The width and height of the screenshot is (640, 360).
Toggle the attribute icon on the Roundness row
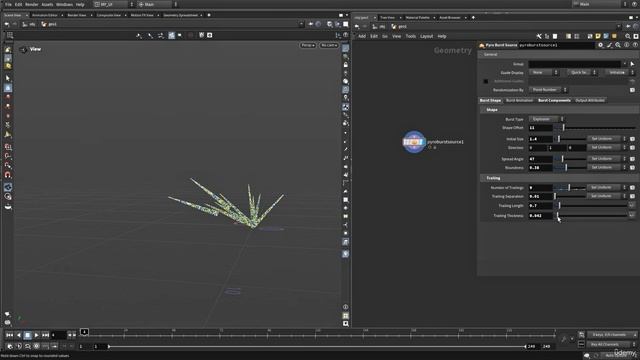[632, 167]
